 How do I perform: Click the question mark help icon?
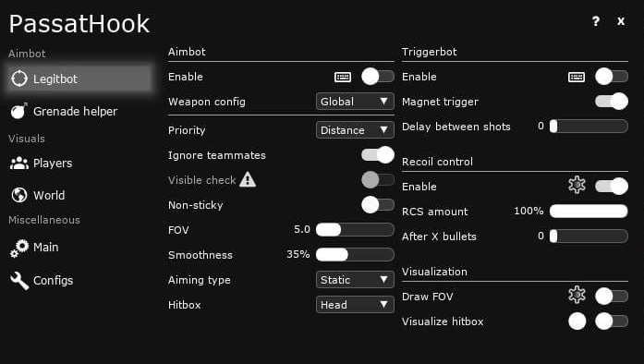[x=596, y=21]
